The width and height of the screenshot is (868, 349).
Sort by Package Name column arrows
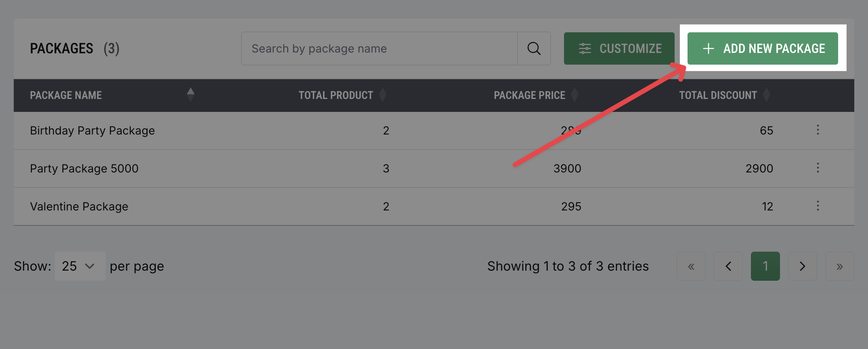[x=191, y=95]
